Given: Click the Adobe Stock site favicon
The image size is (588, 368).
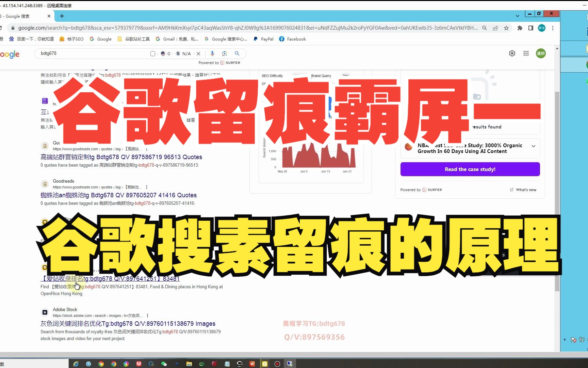Looking at the screenshot, I should tap(45, 312).
